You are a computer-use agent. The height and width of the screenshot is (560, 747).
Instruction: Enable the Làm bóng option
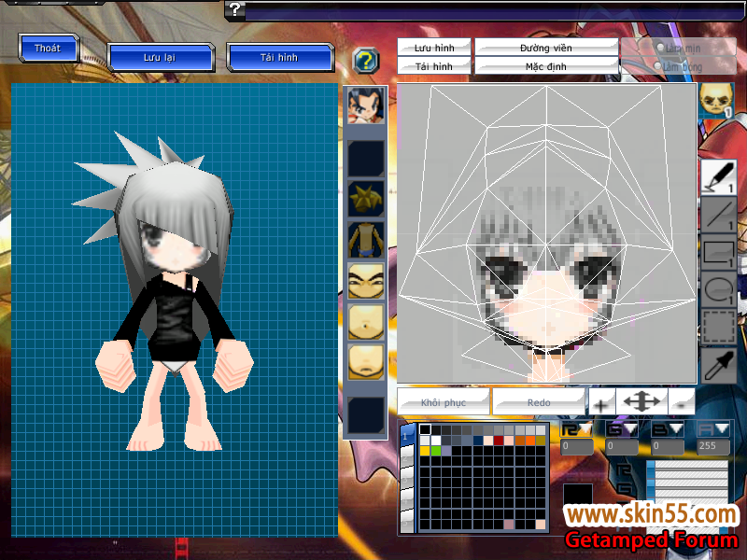tap(658, 65)
